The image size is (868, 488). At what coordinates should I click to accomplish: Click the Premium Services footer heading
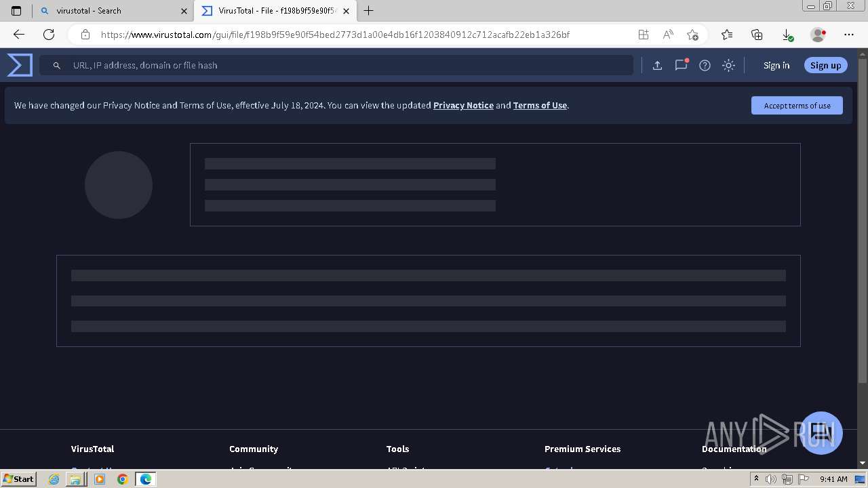point(583,449)
